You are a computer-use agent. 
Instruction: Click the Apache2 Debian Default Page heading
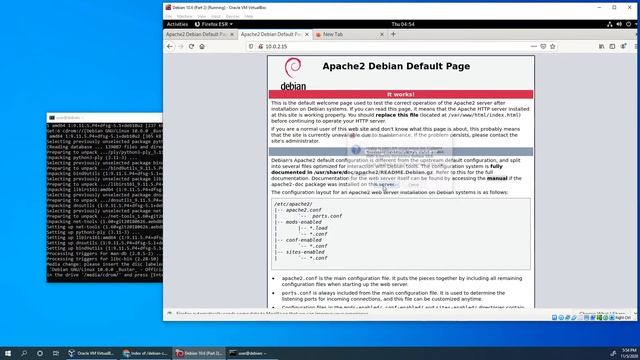pyautogui.click(x=396, y=66)
